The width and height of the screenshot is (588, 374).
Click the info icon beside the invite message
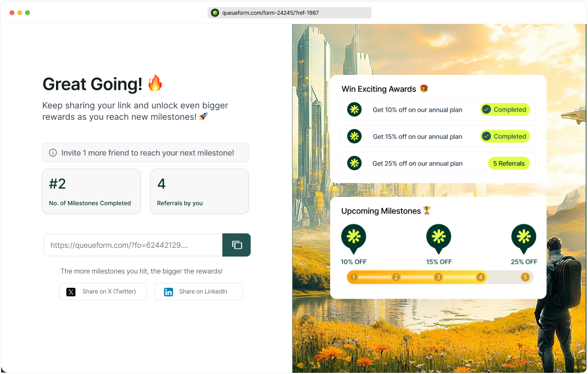53,152
